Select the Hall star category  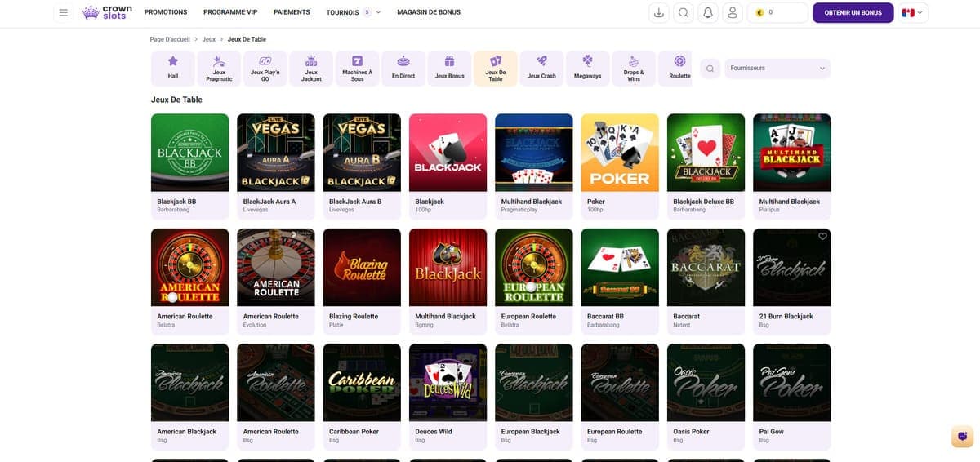tap(173, 69)
